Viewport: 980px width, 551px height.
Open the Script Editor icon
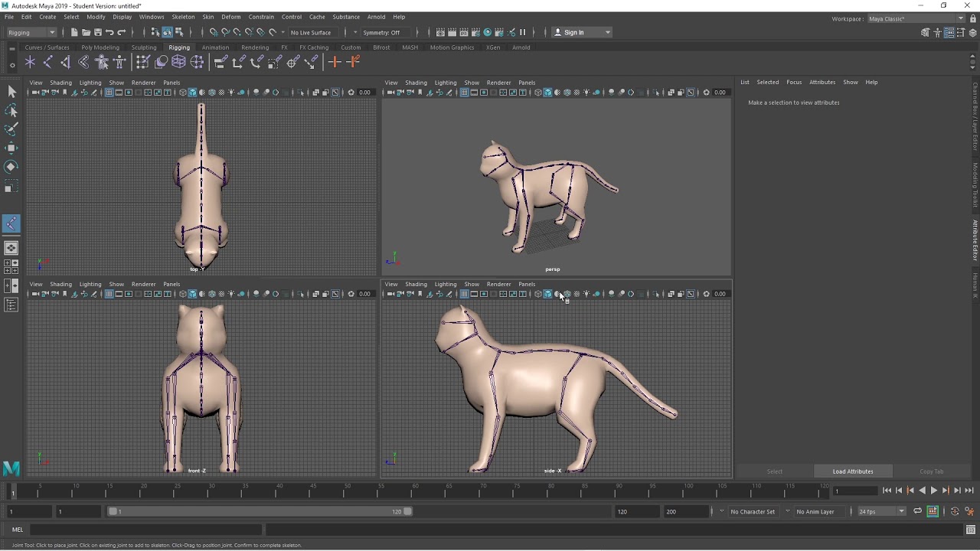(970, 530)
